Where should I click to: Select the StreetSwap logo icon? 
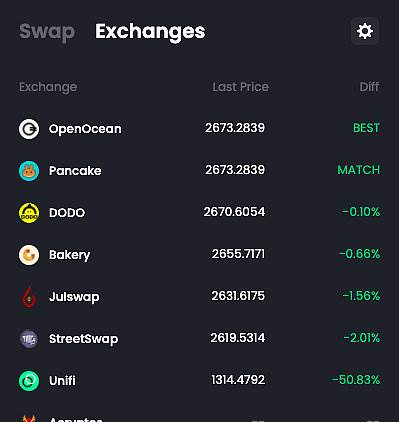pyautogui.click(x=29, y=339)
